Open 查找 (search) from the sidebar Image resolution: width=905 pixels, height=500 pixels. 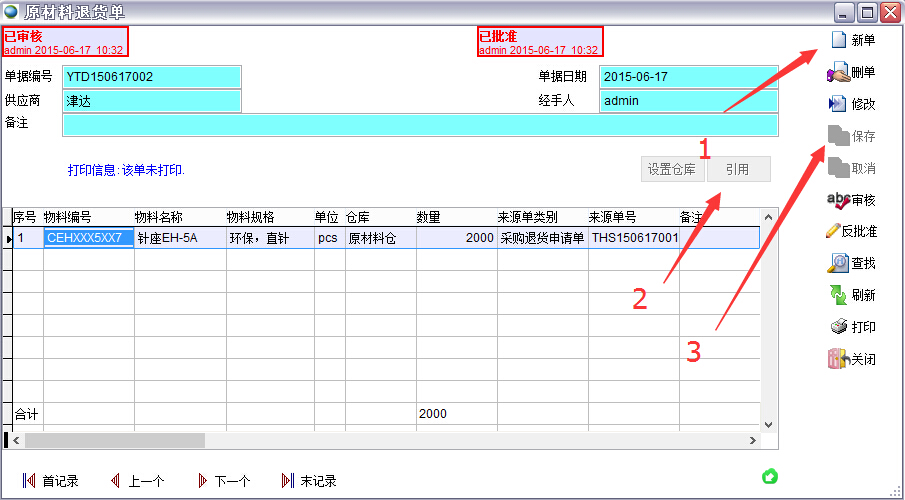click(x=838, y=263)
